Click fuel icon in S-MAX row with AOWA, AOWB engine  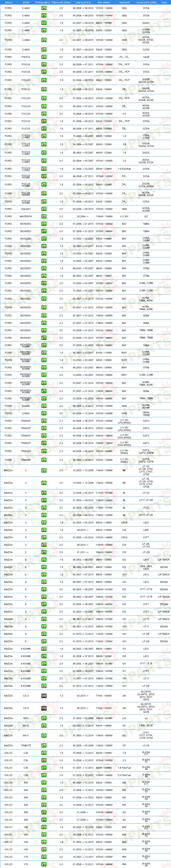44,406
